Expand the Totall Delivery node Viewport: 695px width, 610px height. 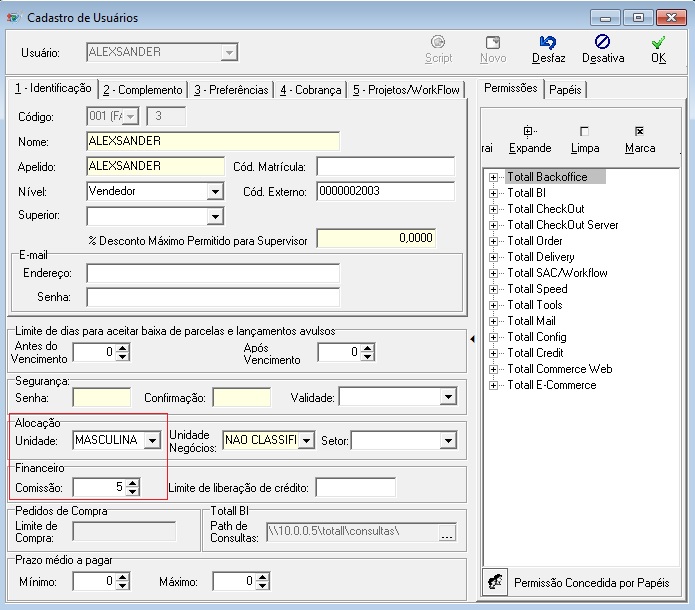[493, 257]
